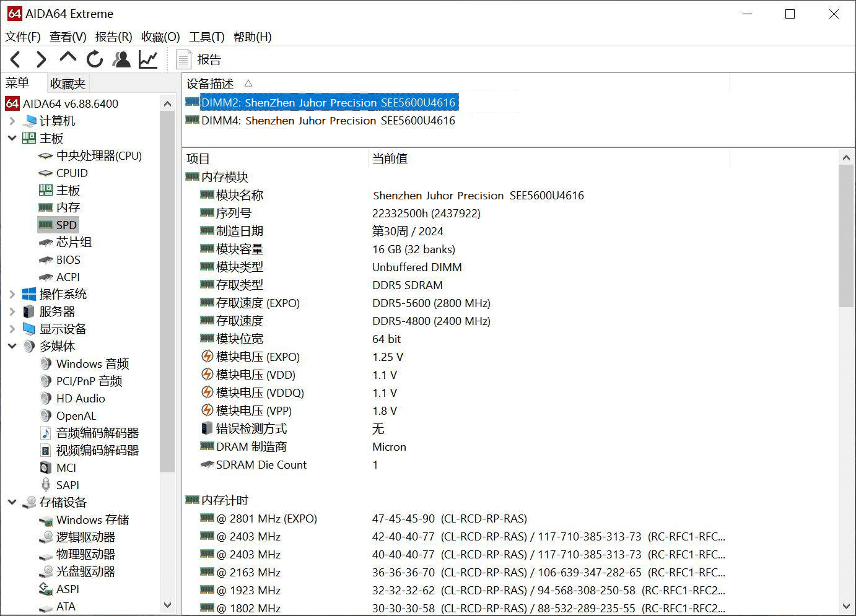Image resolution: width=856 pixels, height=616 pixels.
Task: Click the ACPI chip icon
Action: point(45,277)
